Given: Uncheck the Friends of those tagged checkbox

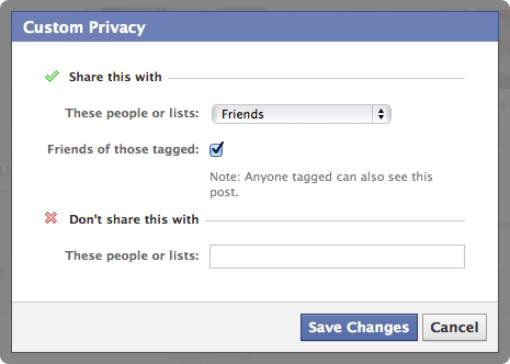Looking at the screenshot, I should 216,149.
